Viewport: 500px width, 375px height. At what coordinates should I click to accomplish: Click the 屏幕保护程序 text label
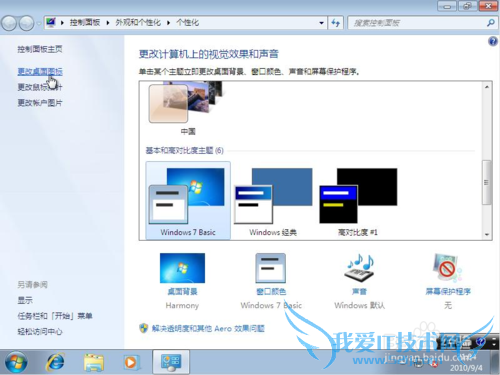448,292
